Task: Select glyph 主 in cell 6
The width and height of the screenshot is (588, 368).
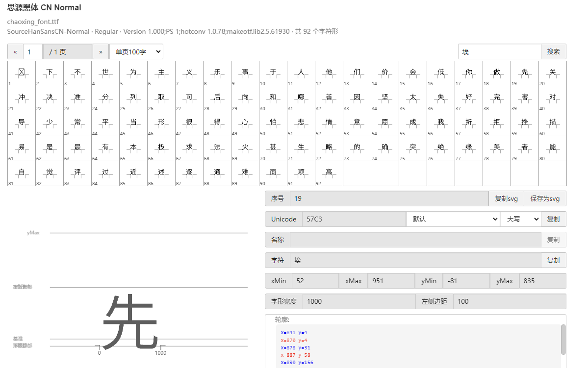Action: [161, 74]
